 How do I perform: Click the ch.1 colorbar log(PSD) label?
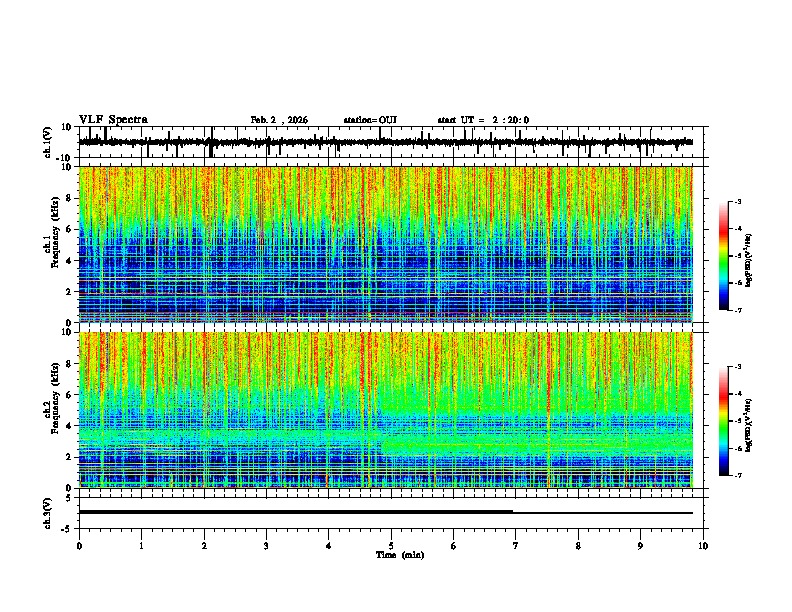click(749, 260)
